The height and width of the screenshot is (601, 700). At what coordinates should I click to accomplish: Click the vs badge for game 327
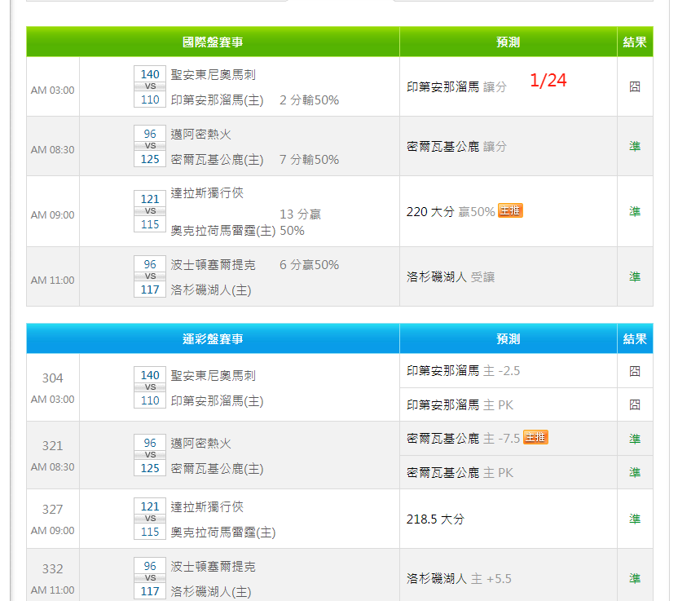point(150,519)
